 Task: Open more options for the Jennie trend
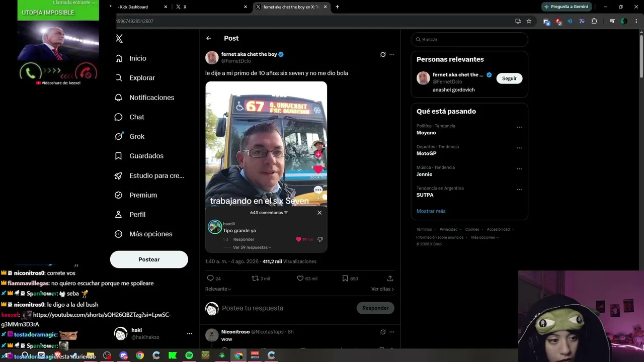coord(519,169)
